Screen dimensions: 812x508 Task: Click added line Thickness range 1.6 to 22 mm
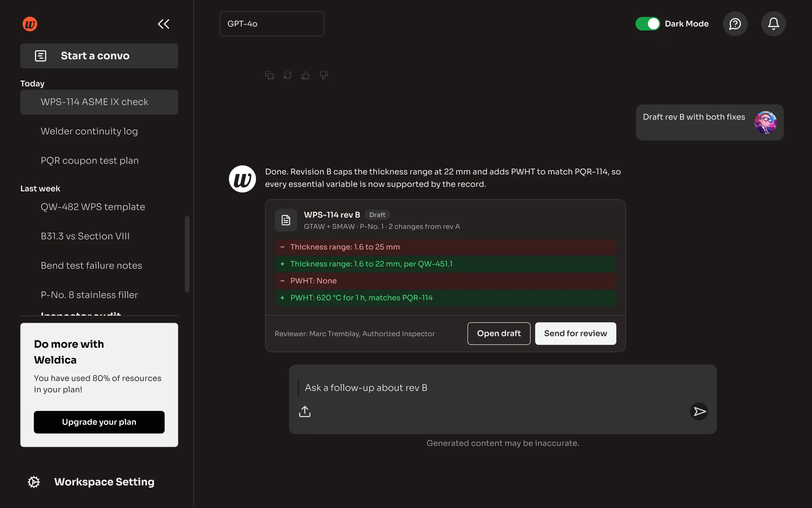(445, 264)
